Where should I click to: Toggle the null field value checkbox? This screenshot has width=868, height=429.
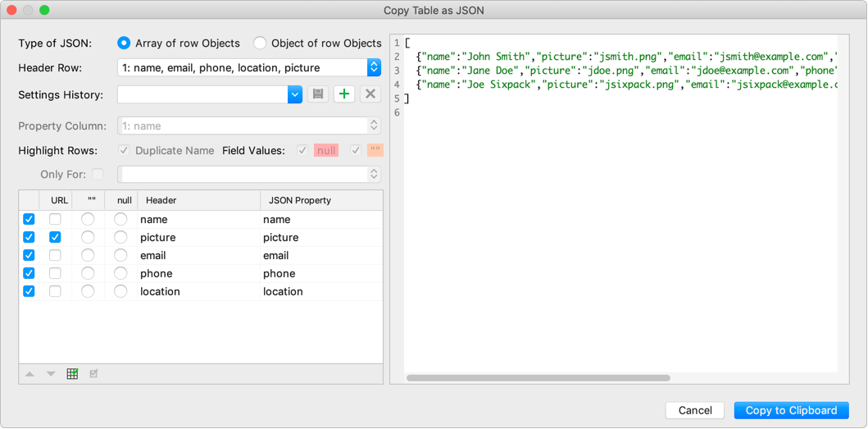[x=302, y=150]
